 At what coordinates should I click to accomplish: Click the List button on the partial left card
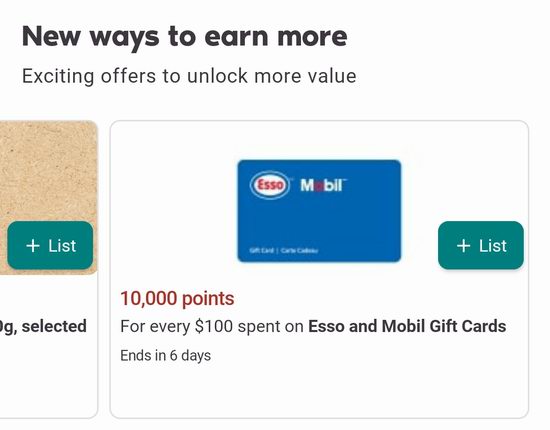pyautogui.click(x=50, y=245)
